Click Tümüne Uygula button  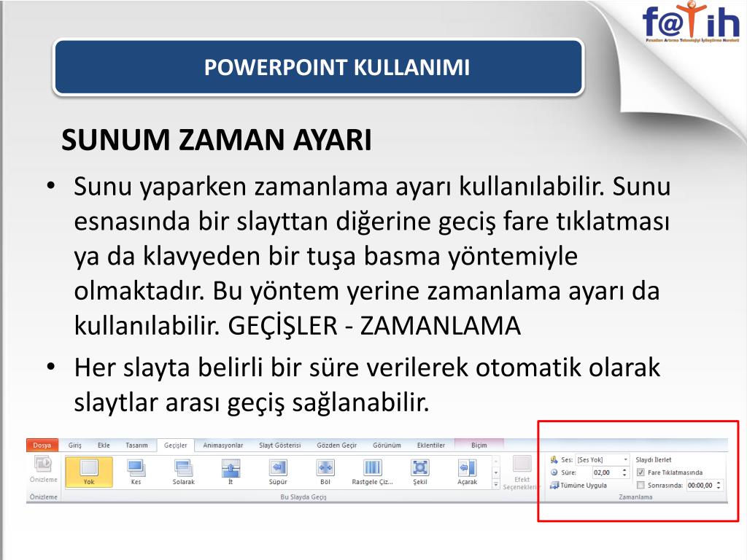click(578, 485)
